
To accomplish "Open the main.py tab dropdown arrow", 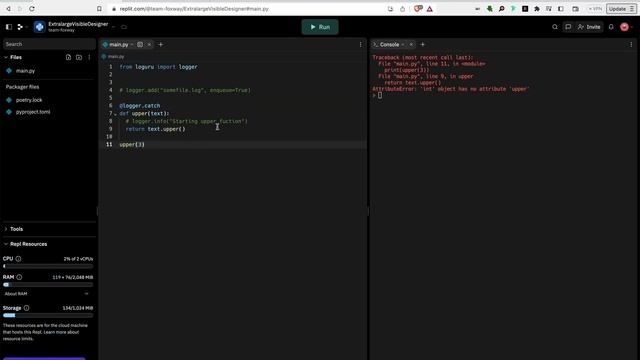I will tap(132, 44).
